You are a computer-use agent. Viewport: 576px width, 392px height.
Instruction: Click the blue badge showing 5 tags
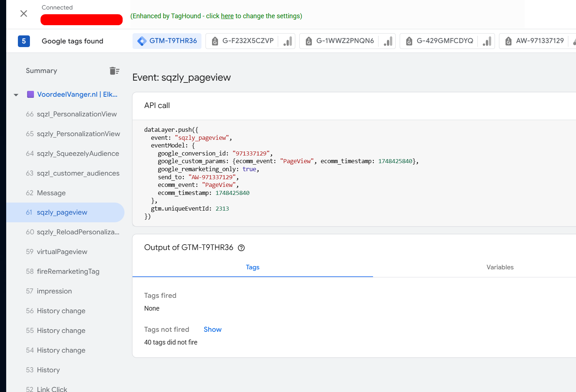point(24,41)
